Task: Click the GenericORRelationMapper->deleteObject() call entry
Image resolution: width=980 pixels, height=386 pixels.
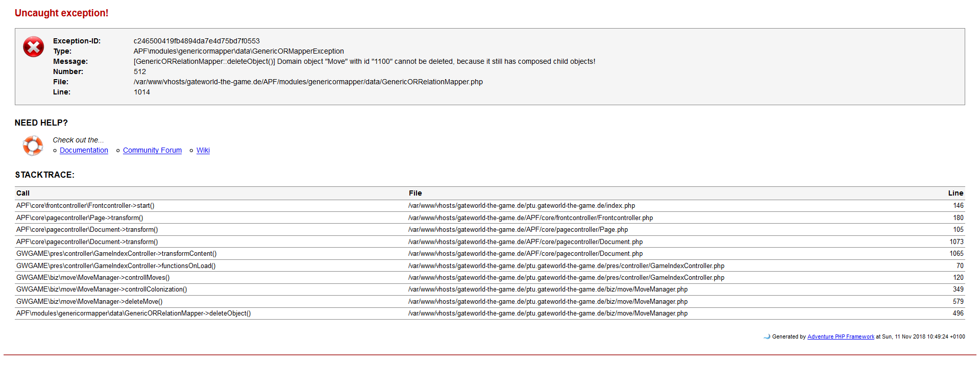Action: tap(133, 313)
